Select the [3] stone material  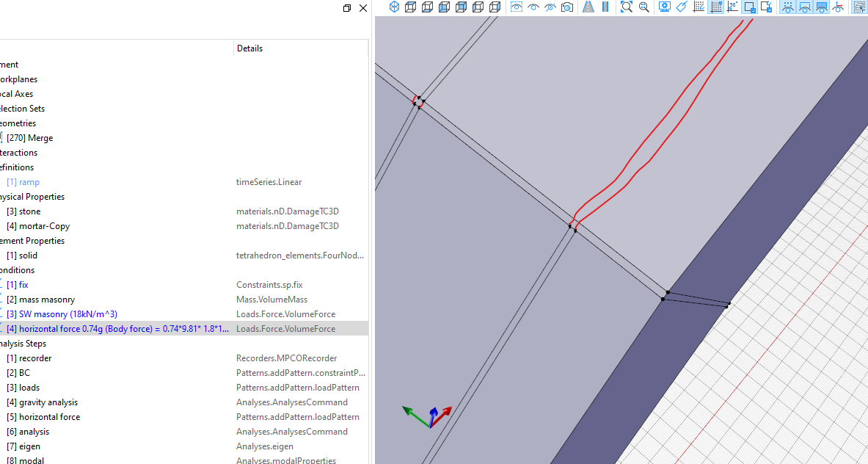(x=23, y=211)
